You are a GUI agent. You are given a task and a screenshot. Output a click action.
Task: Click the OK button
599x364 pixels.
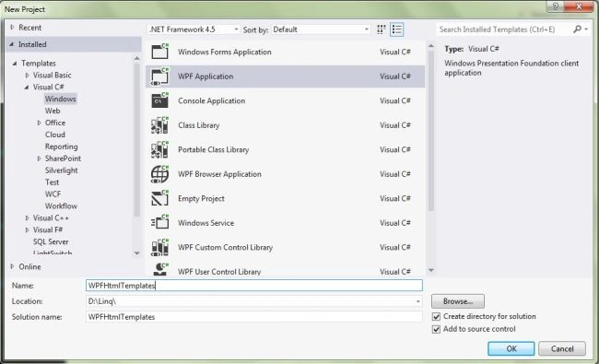click(511, 348)
